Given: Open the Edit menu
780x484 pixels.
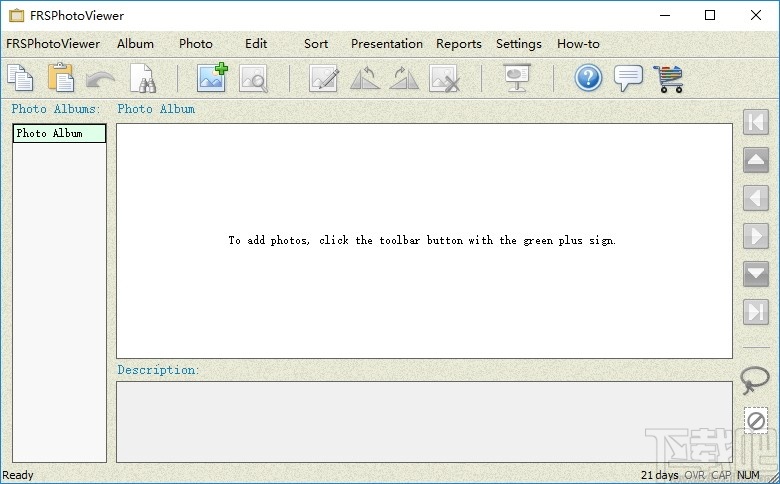Looking at the screenshot, I should [x=256, y=44].
